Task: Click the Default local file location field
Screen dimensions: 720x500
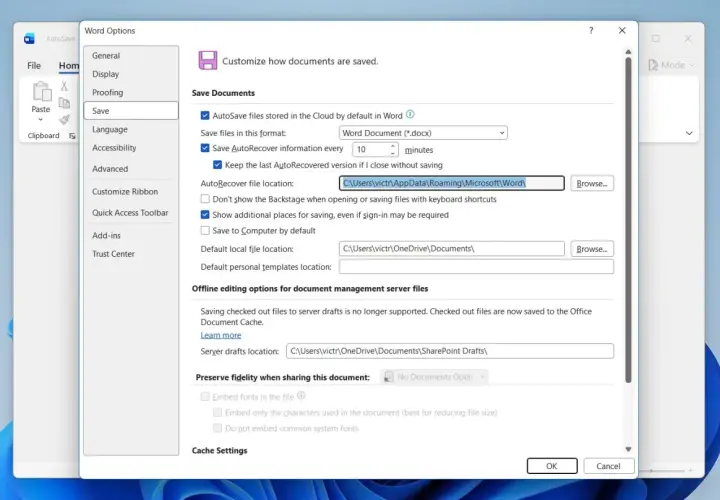Action: pos(452,248)
